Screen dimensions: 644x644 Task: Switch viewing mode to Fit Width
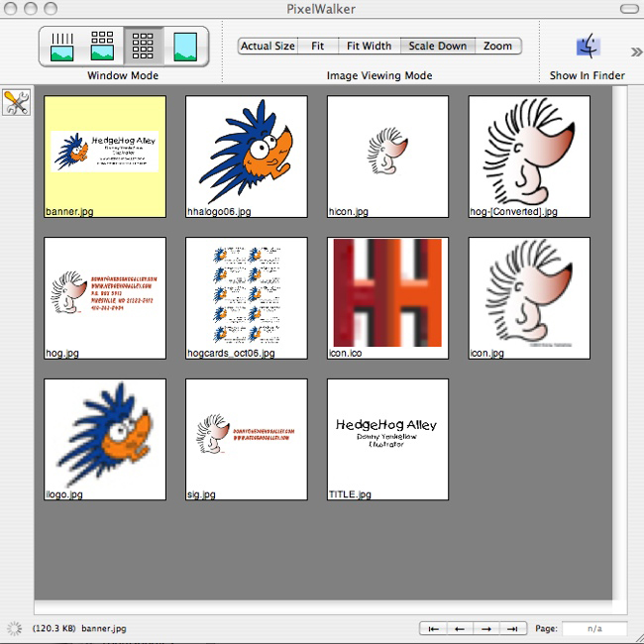pos(369,46)
